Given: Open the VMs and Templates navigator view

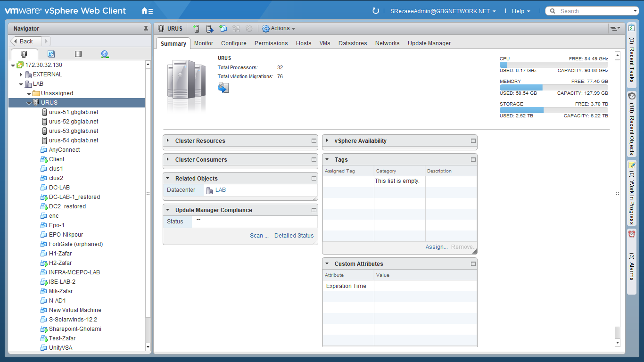Looking at the screenshot, I should point(51,54).
